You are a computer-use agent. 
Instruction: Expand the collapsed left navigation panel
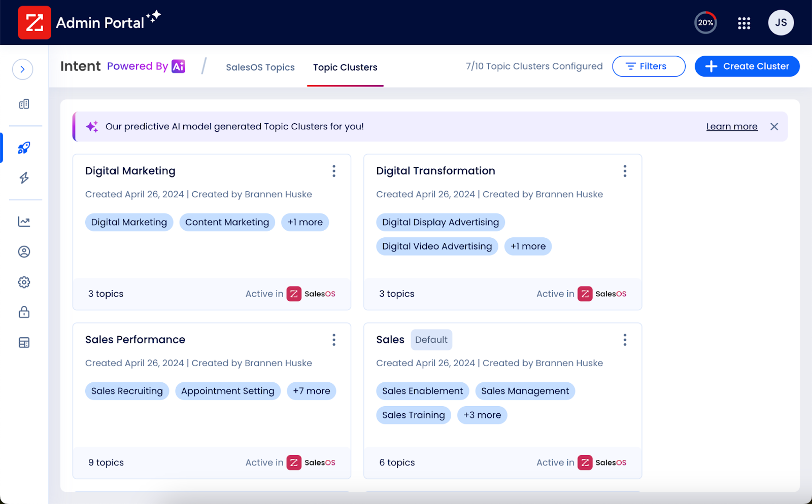(22, 69)
